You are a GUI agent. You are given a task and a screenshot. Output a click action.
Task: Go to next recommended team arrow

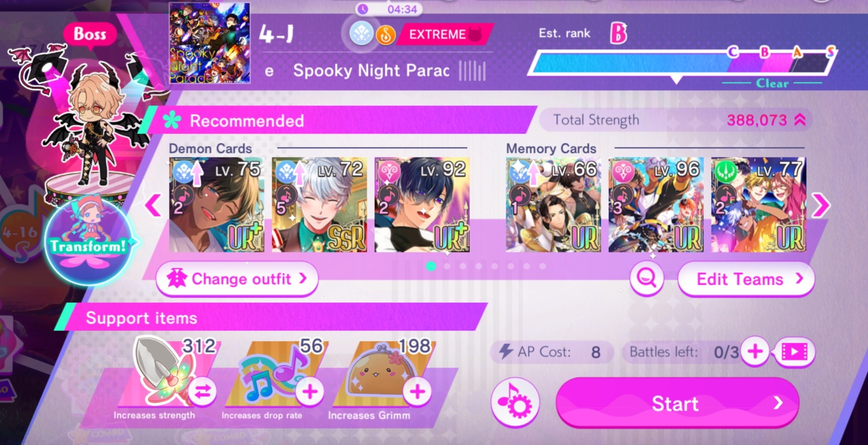point(820,205)
